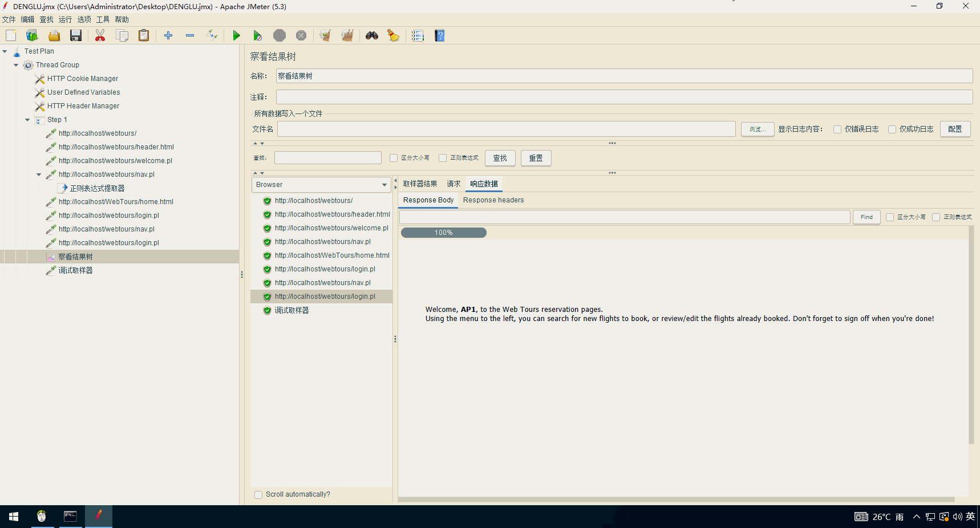Click the browse file button
The width and height of the screenshot is (980, 528).
758,129
